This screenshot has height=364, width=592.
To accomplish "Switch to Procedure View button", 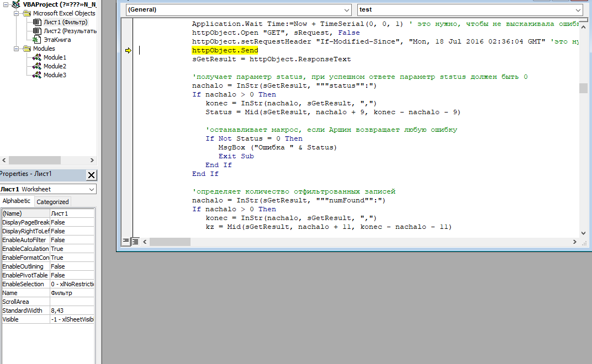I will (x=126, y=242).
